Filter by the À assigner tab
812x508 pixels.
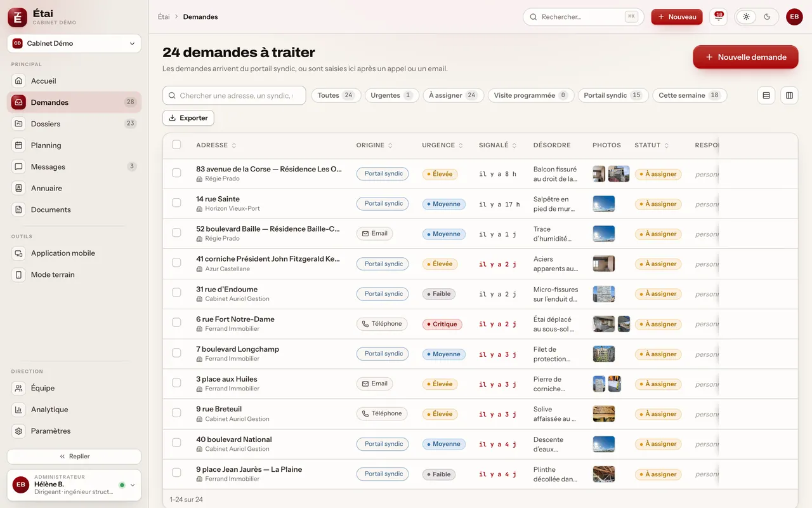tap(453, 95)
